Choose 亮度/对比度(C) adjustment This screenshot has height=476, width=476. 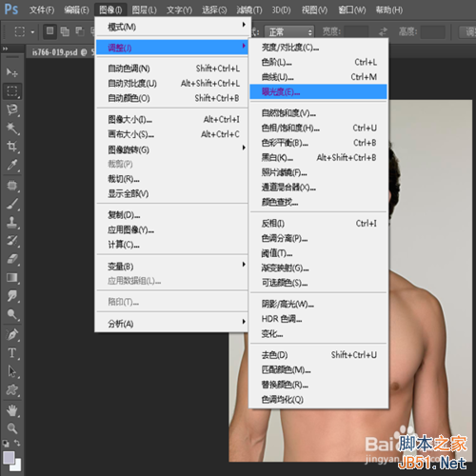coord(318,48)
